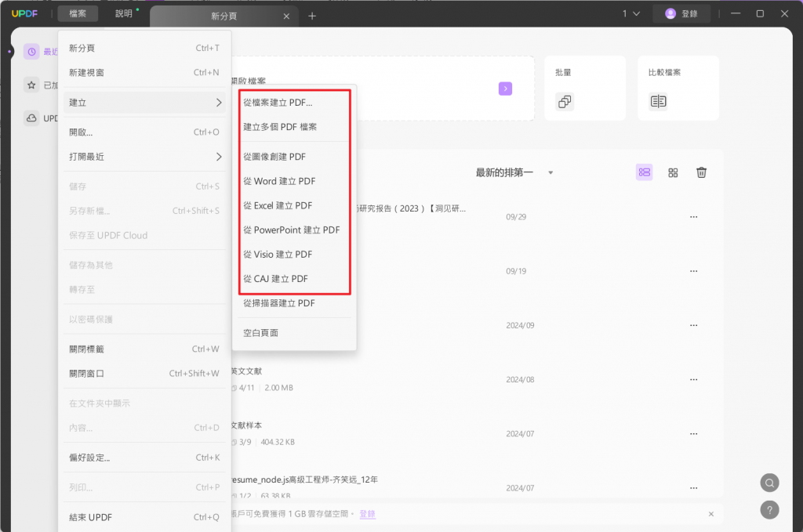This screenshot has height=532, width=803.
Task: Select 從 Visio 建立 PDF option
Action: click(x=295, y=254)
